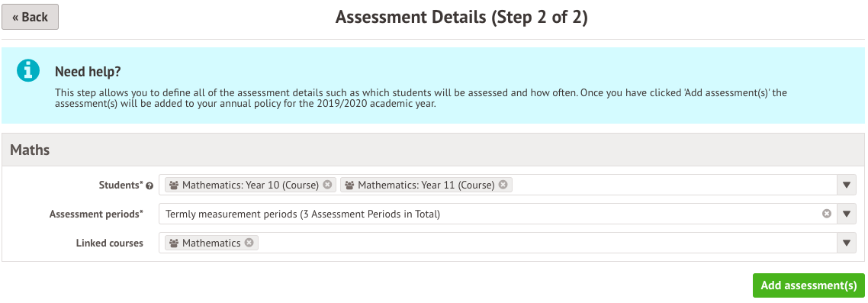The width and height of the screenshot is (868, 303).
Task: Click group icon on Year 11 tag
Action: coord(349,185)
